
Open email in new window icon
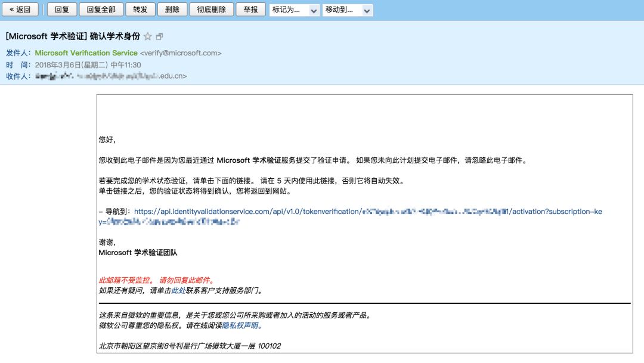pos(159,36)
